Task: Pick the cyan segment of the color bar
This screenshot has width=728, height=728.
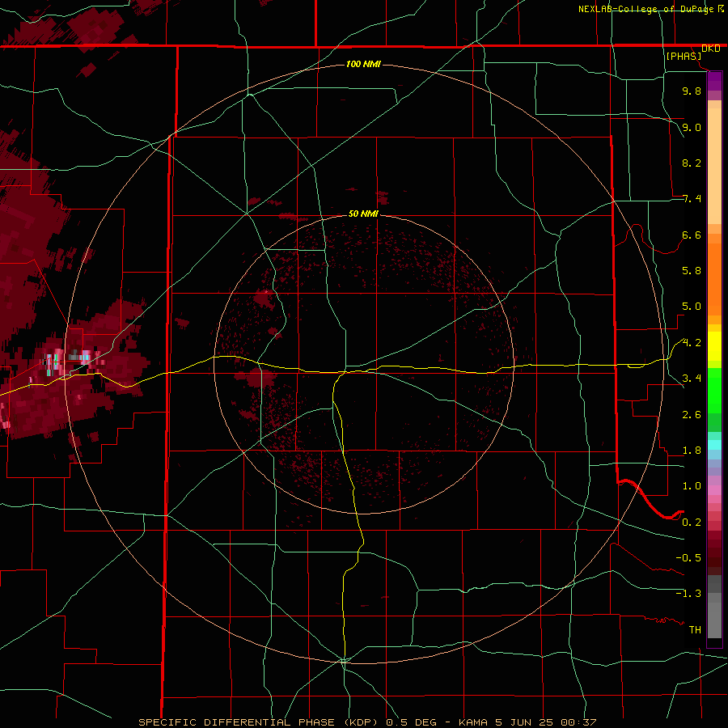Action: click(714, 445)
